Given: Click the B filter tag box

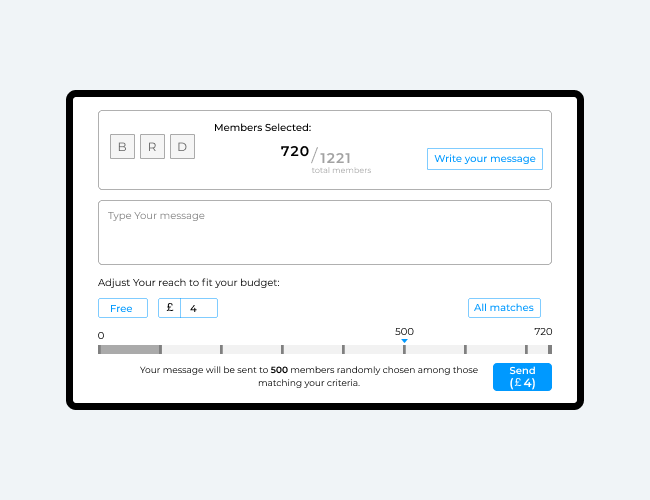Looking at the screenshot, I should 122,147.
